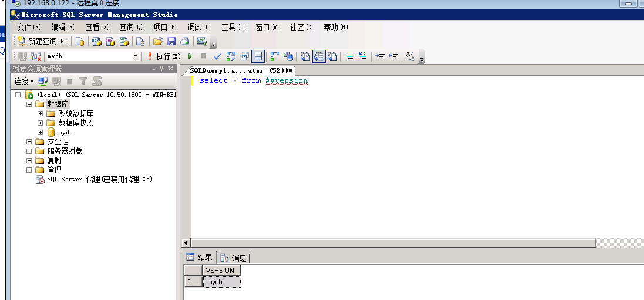Click the 执行(X) button
Viewport: 644px width, 300px height.
click(x=164, y=56)
